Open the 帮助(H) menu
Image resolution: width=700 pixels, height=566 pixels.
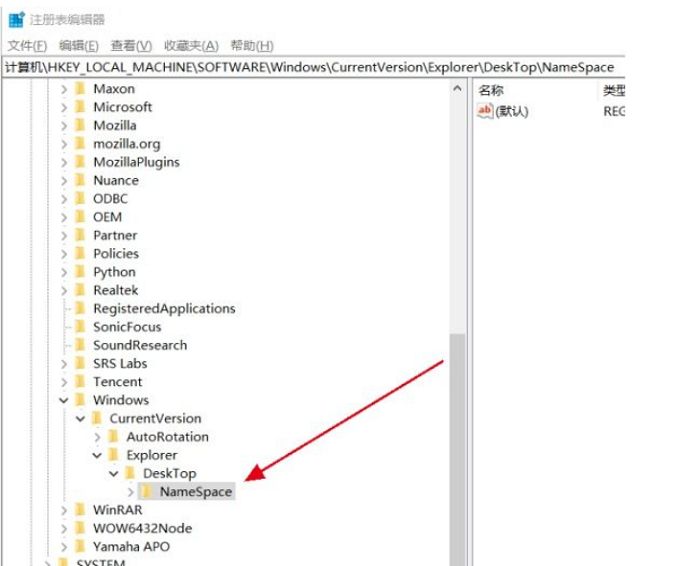(252, 46)
